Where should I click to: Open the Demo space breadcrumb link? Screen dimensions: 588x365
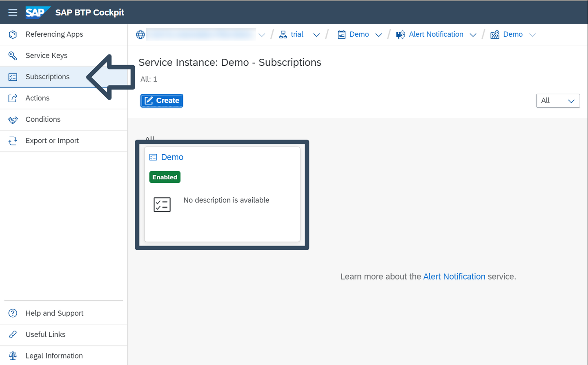coord(359,34)
